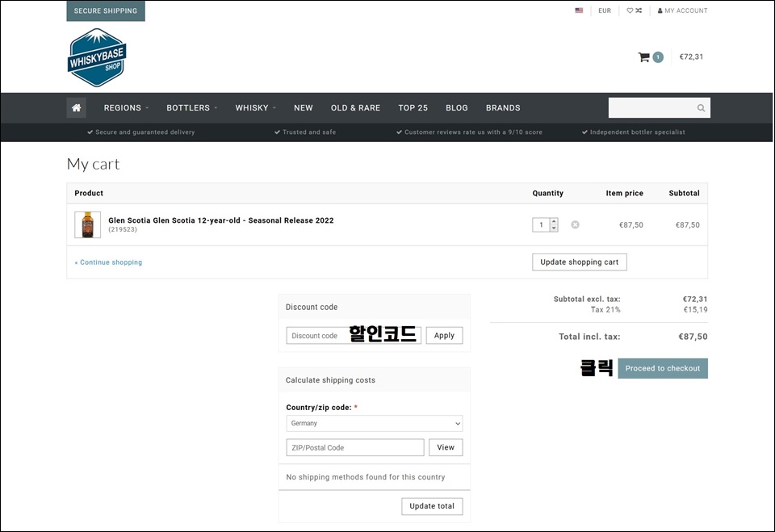Image resolution: width=775 pixels, height=532 pixels.
Task: Click the search magnifier icon
Action: tap(701, 108)
